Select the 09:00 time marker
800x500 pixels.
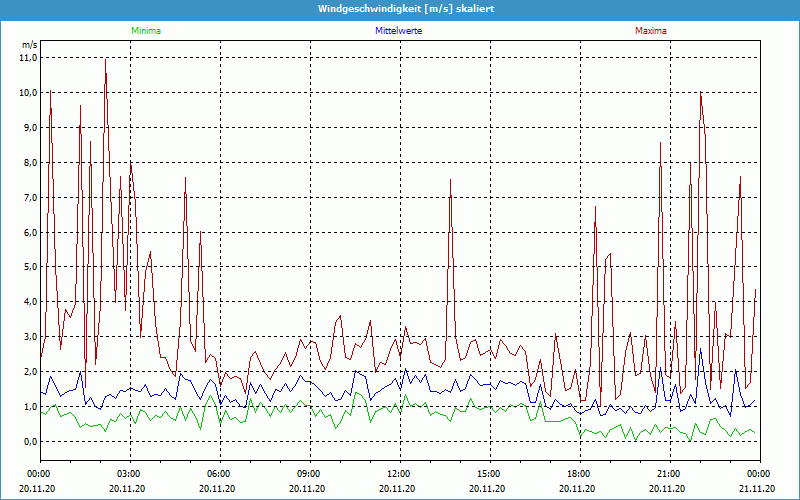click(x=309, y=474)
